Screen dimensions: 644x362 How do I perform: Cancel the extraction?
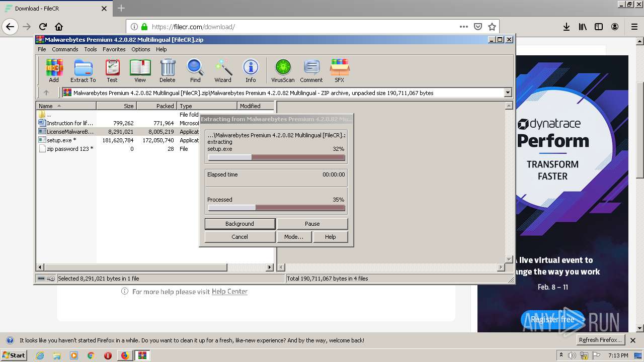click(x=240, y=237)
